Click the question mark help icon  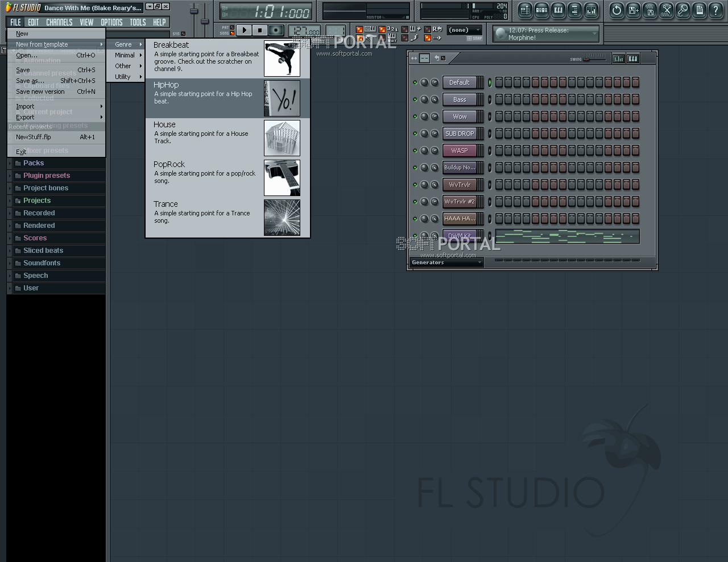[x=716, y=10]
